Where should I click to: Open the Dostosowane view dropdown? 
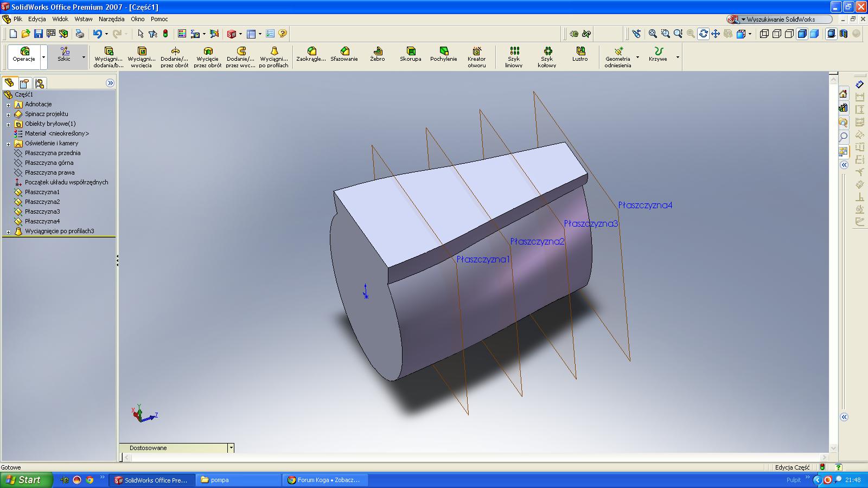coord(231,448)
